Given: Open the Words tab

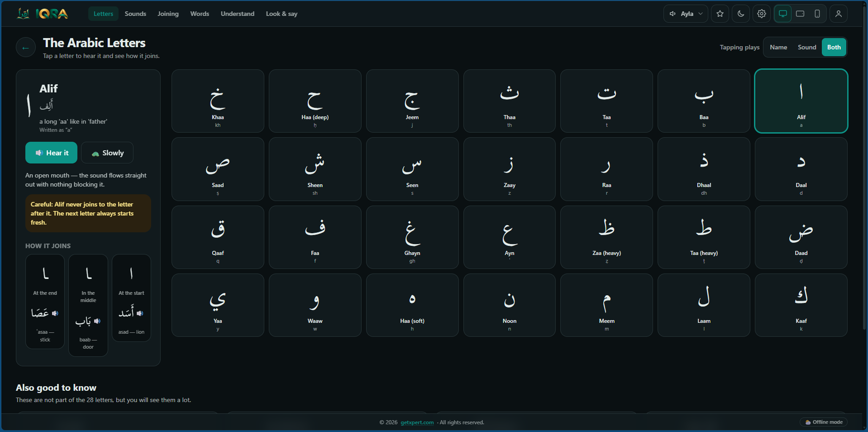Looking at the screenshot, I should (x=200, y=14).
